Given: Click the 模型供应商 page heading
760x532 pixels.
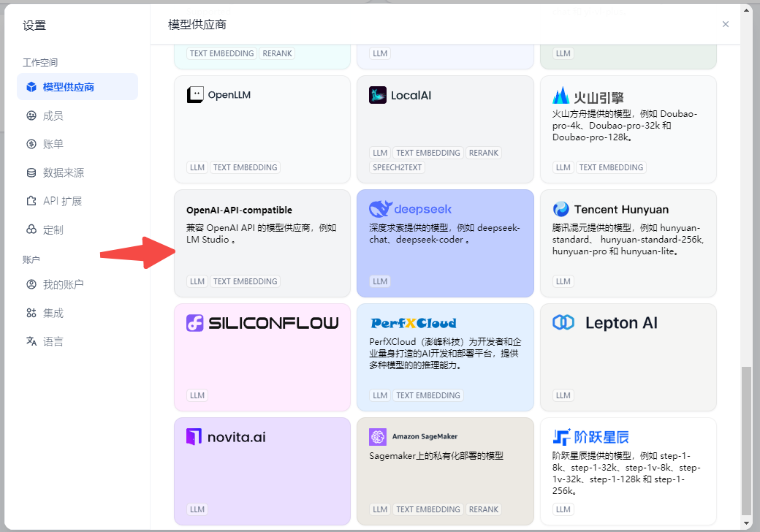Looking at the screenshot, I should click(x=197, y=25).
